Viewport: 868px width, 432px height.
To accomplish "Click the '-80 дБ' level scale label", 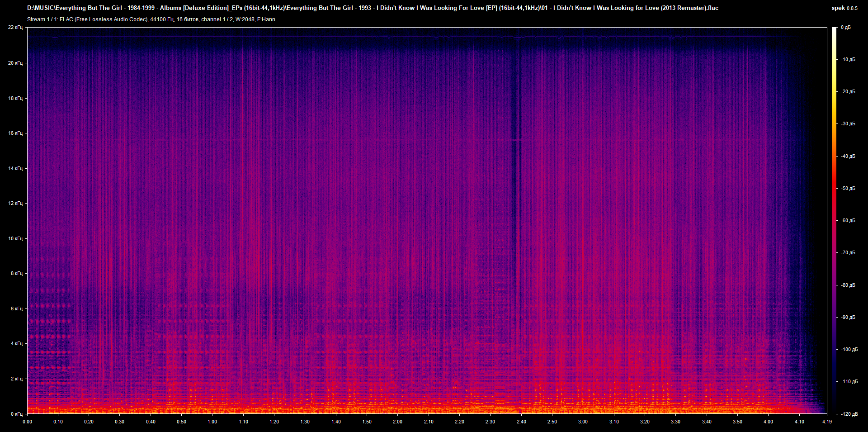I will (848, 285).
